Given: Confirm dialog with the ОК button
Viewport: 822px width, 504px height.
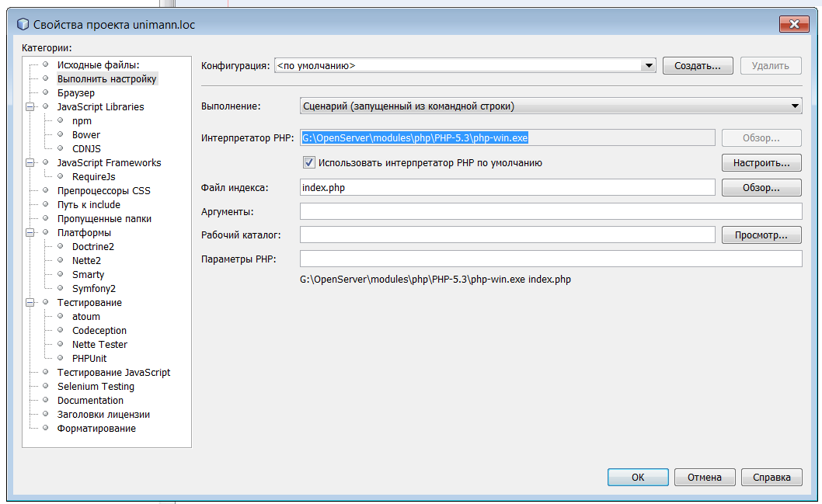Looking at the screenshot, I should pyautogui.click(x=637, y=478).
